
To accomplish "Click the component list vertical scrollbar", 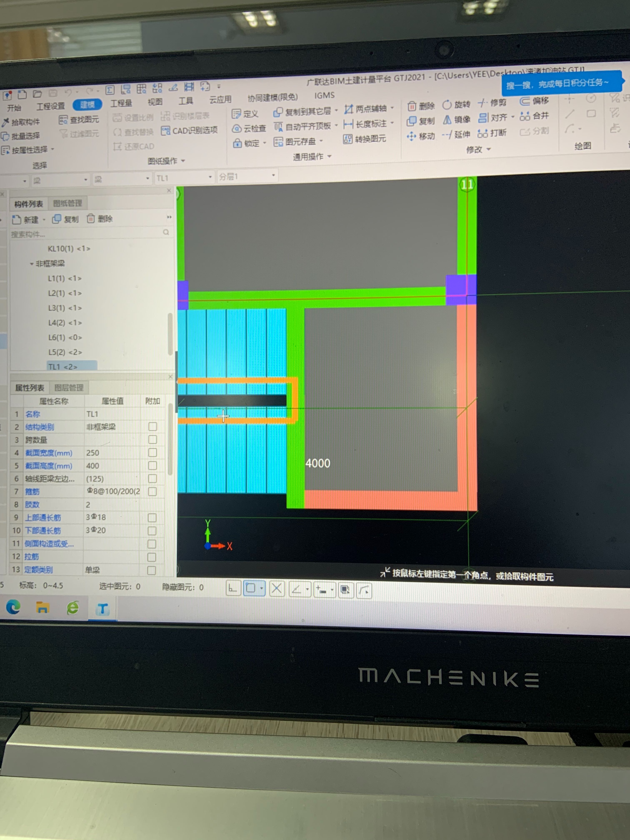I will click(170, 334).
